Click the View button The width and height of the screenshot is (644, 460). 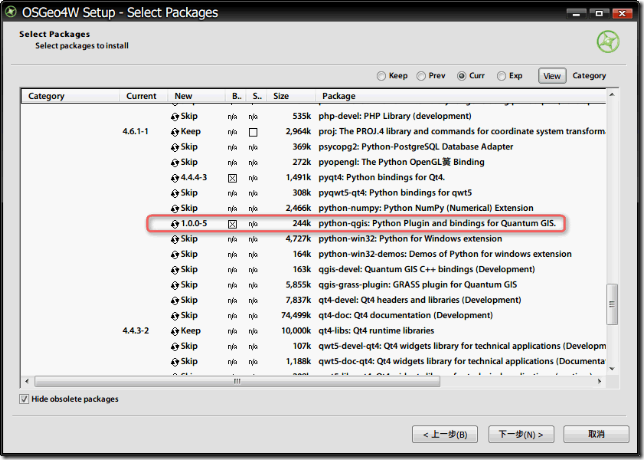(x=552, y=76)
